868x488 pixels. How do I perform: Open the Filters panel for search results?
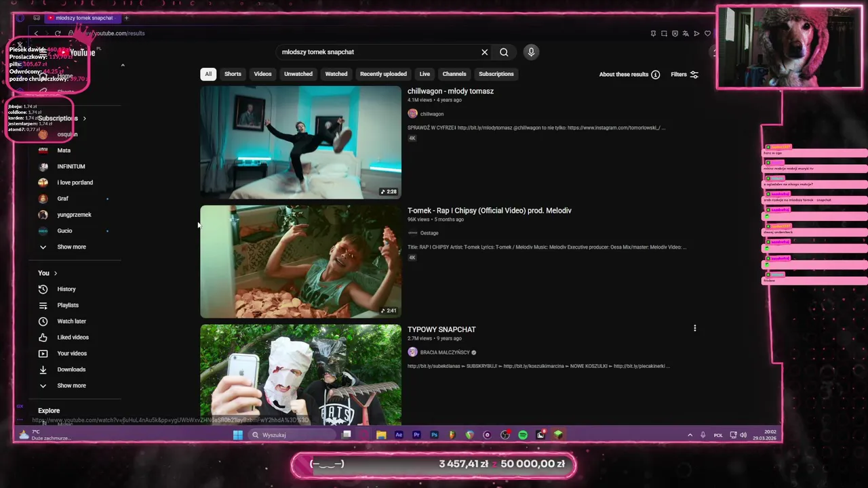tap(684, 75)
